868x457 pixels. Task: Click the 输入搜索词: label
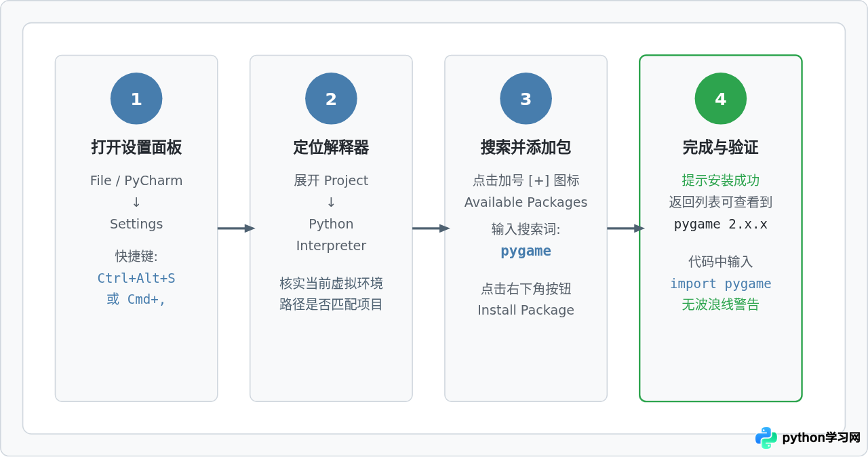pos(526,229)
